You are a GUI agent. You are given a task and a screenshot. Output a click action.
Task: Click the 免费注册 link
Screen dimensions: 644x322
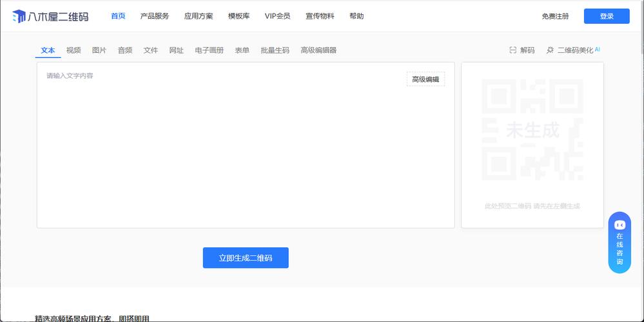point(555,16)
